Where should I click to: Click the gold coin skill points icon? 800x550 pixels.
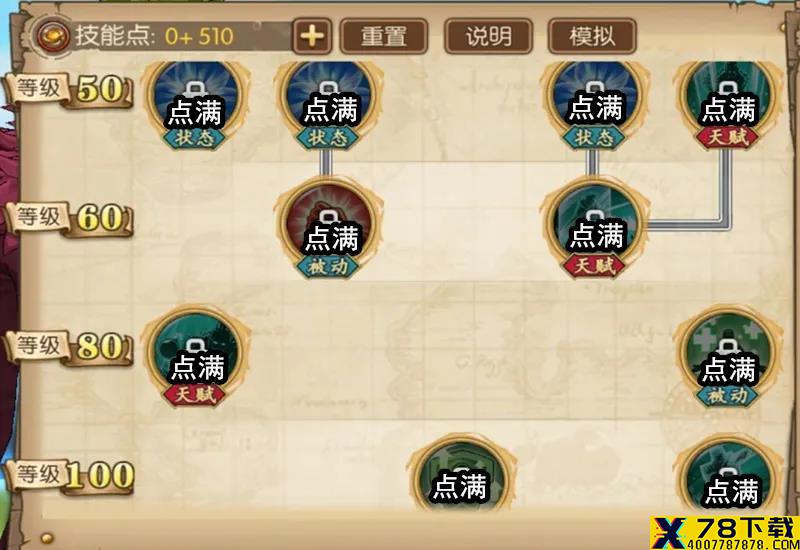click(53, 35)
